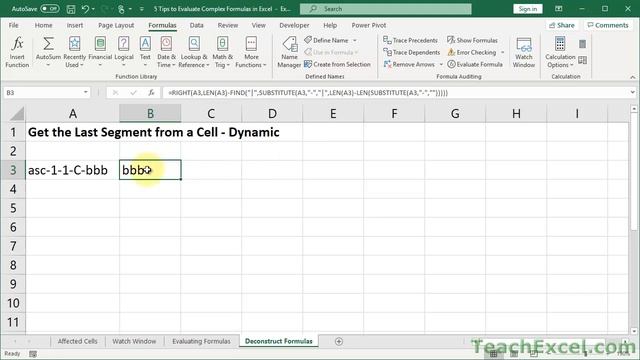Open the File menu

click(x=13, y=25)
